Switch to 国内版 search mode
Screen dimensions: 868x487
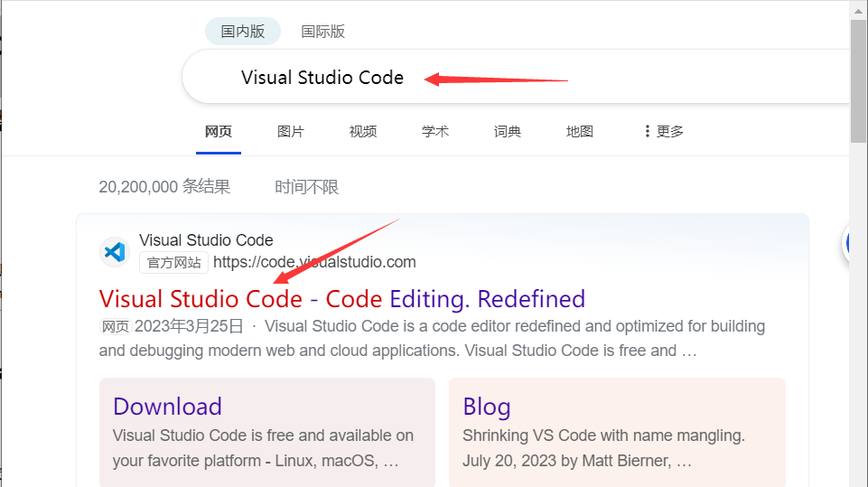pos(242,32)
